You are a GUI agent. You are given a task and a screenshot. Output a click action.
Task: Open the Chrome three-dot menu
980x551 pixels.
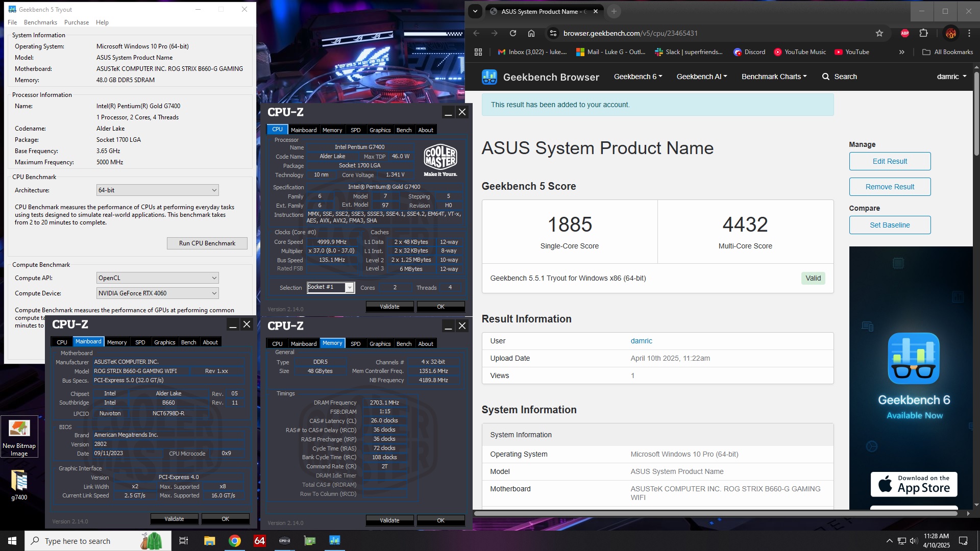(x=969, y=33)
